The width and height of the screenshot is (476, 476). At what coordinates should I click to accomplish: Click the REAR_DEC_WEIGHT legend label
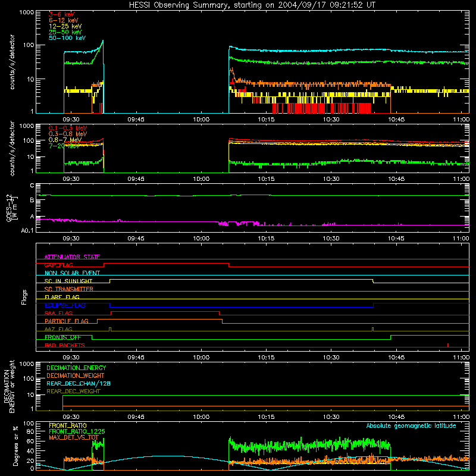click(73, 392)
